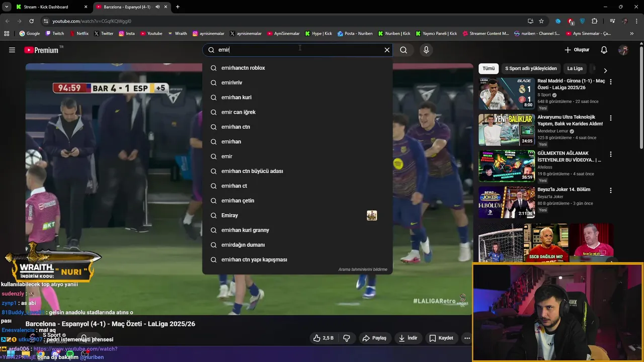Screen dimensions: 644x362
Task: Reload the page in browser toolbar
Action: coord(31,21)
